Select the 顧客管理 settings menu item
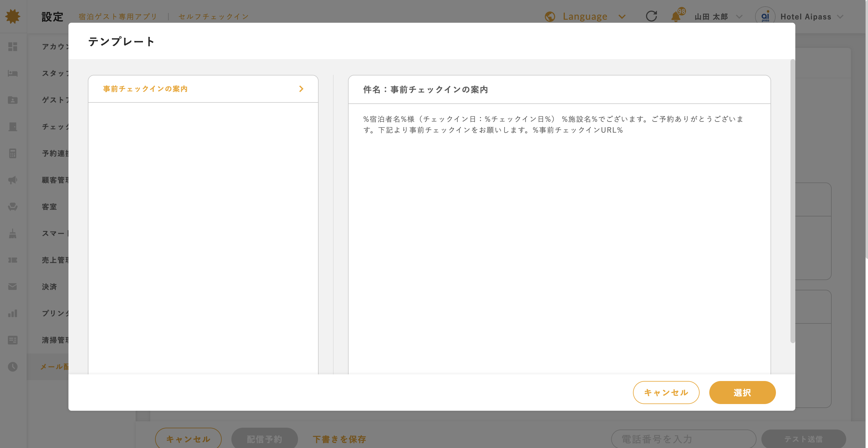Viewport: 868px width, 448px height. pos(55,180)
